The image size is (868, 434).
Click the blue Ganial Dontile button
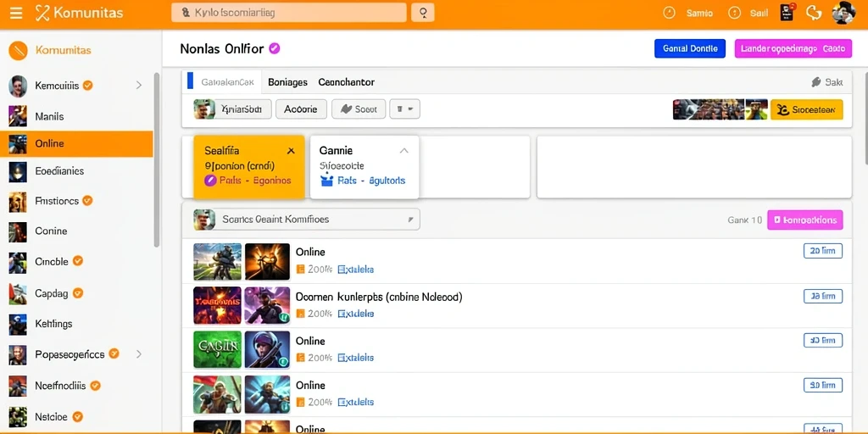click(x=690, y=48)
